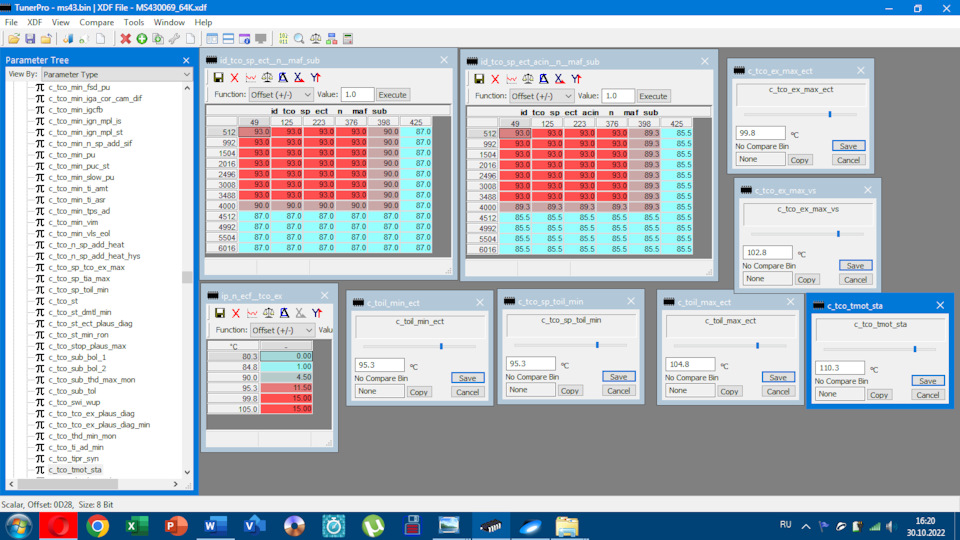Click the 11.50 cell in ip_n_ecf__tco_ex table
The image size is (960, 540).
287,388
